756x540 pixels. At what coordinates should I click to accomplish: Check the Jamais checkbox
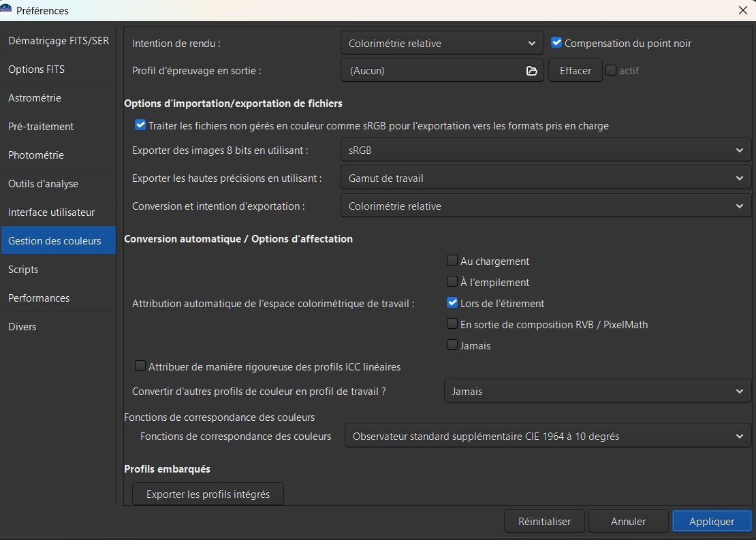point(452,345)
